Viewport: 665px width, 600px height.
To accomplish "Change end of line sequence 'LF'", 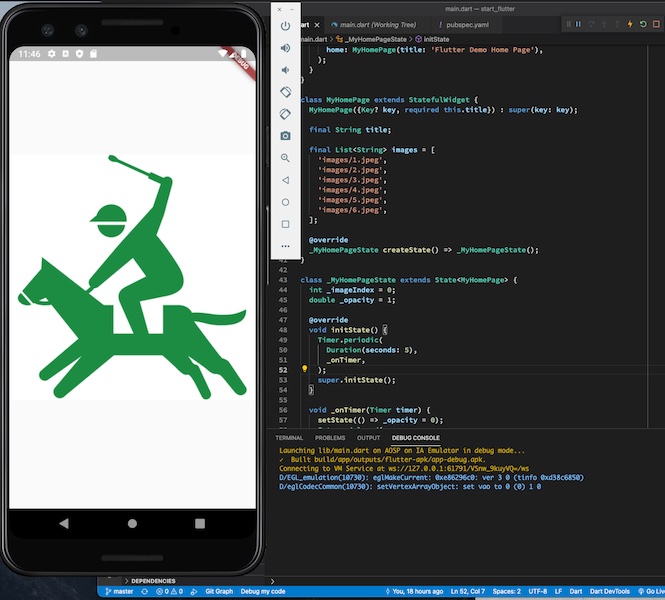I will (558, 592).
